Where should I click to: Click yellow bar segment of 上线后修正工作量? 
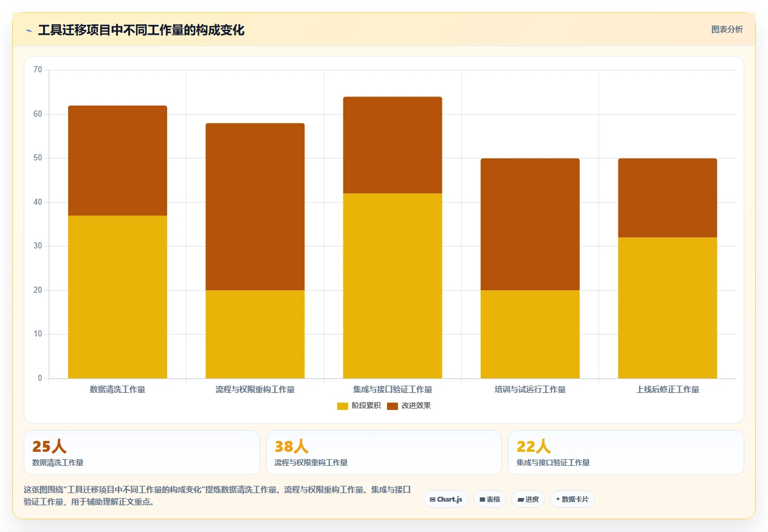pos(668,308)
